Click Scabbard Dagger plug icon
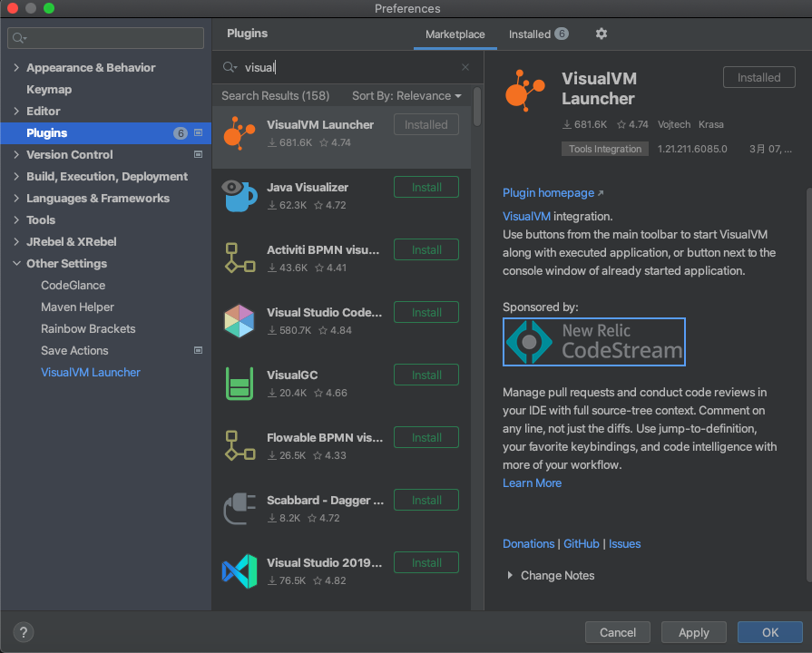Image resolution: width=812 pixels, height=653 pixels. click(x=240, y=509)
